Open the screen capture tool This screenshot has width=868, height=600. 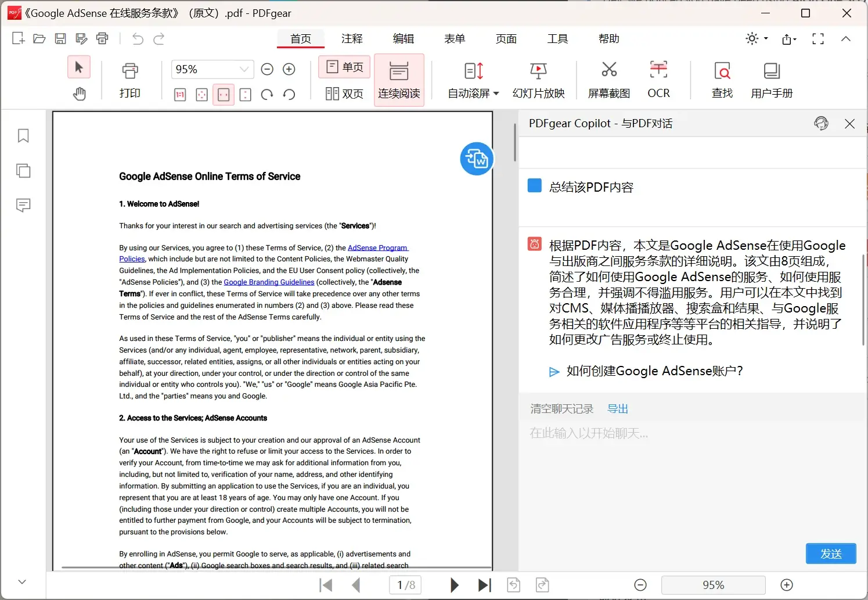point(608,80)
